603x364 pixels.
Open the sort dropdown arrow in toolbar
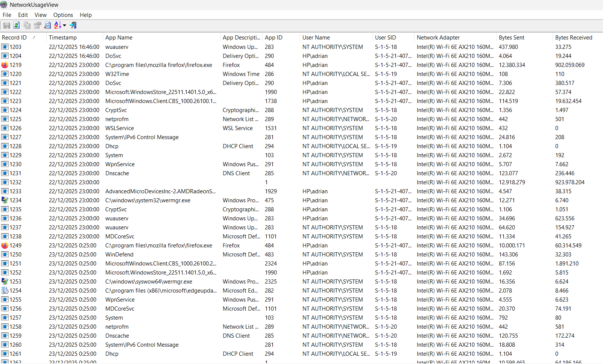pos(65,25)
